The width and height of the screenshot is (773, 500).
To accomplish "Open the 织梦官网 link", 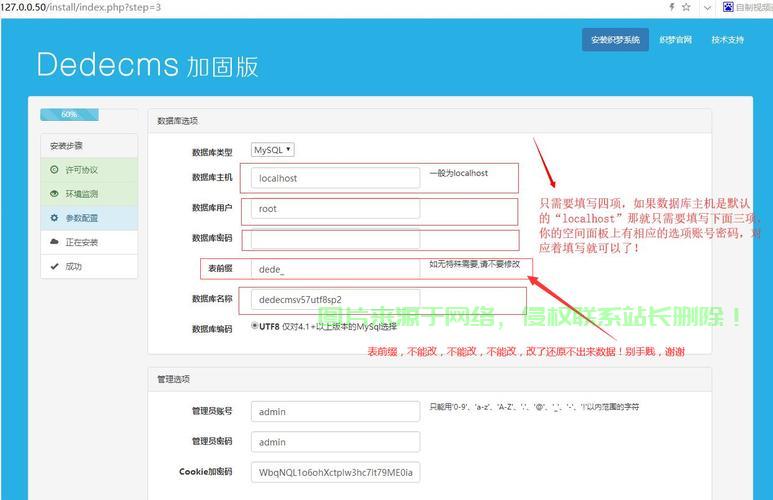I will tap(676, 40).
